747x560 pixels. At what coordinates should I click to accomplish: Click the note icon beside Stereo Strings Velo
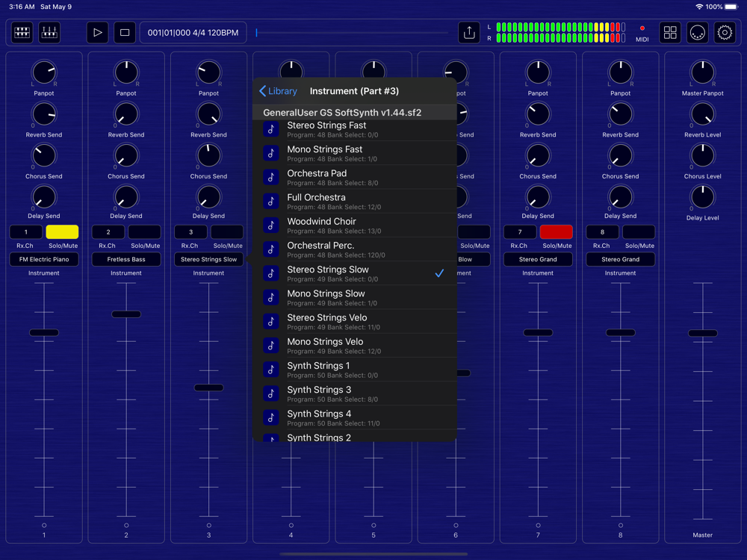point(271,321)
